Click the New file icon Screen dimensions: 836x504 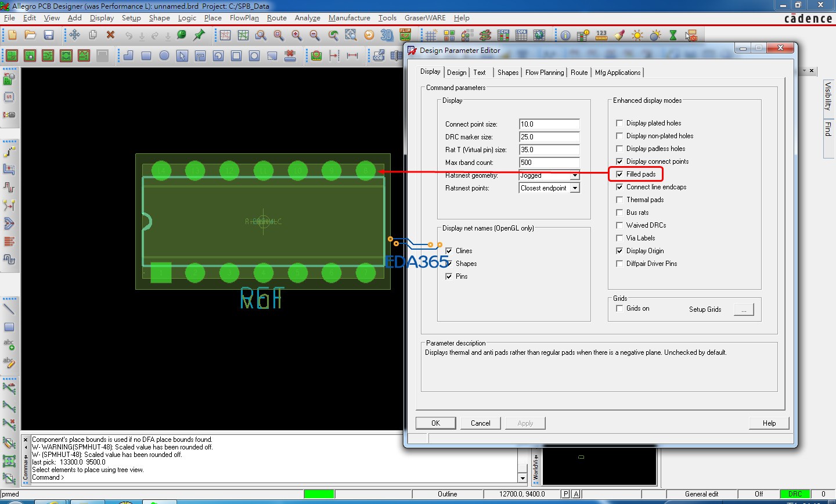pos(12,35)
